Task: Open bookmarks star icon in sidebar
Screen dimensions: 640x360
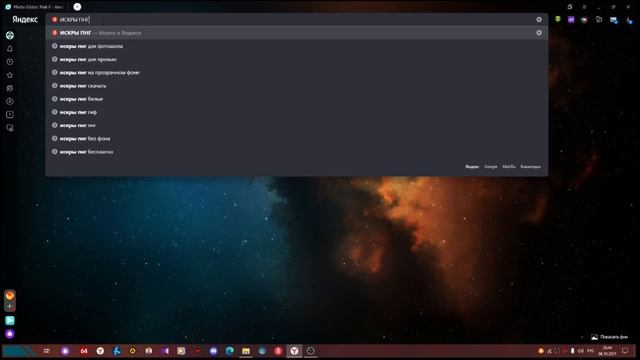Action: (x=10, y=75)
